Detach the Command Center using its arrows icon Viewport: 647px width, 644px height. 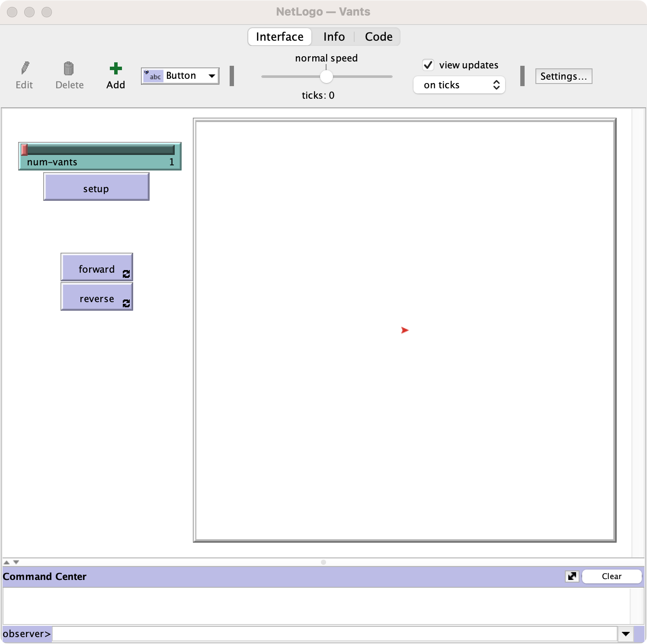[x=572, y=576]
